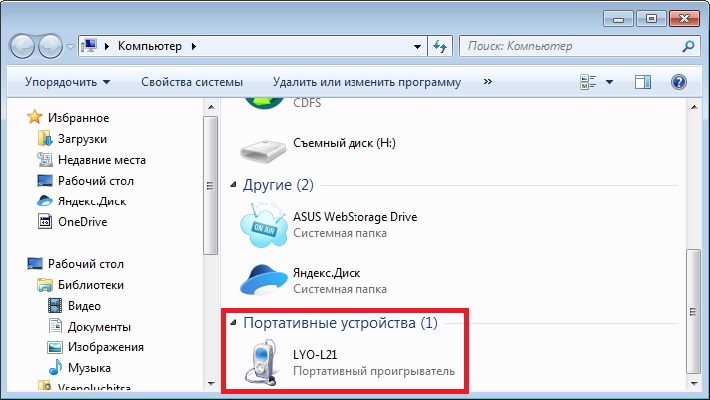
Task: Show more toolbar commands chevron
Action: point(487,82)
